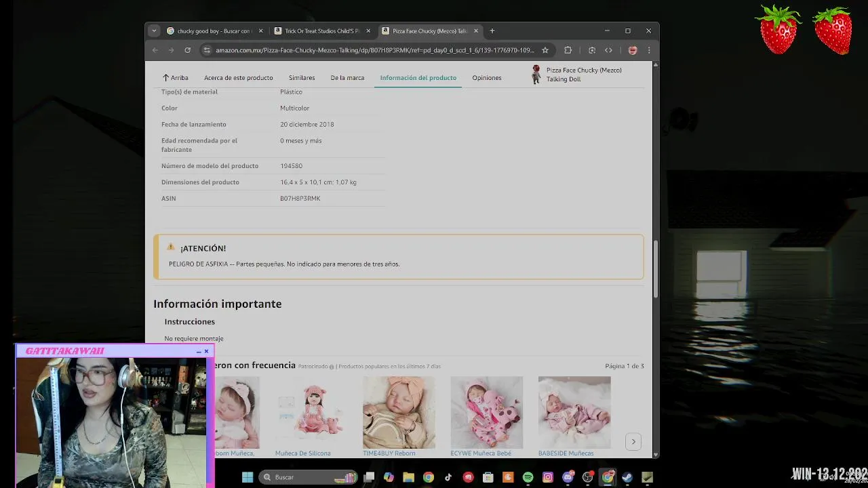This screenshot has width=868, height=488.
Task: Reload the Amazon page
Action: (x=187, y=50)
